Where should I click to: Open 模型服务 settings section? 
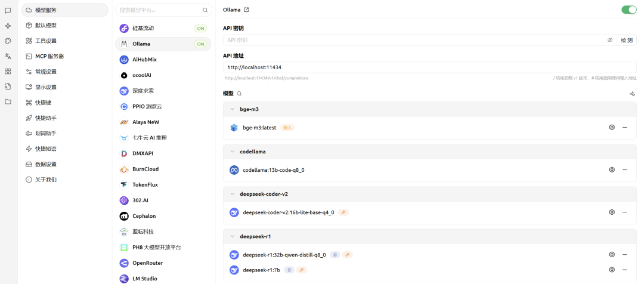pos(64,10)
